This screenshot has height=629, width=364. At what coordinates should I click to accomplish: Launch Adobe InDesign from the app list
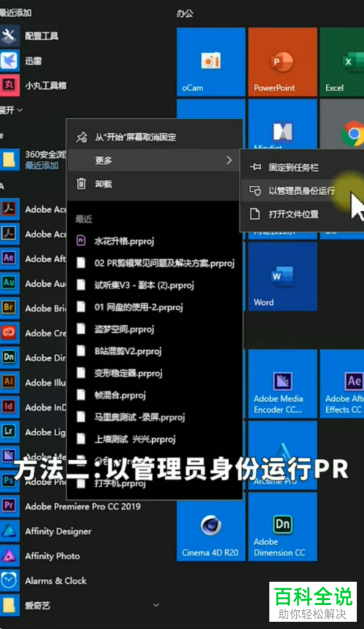(x=33, y=407)
